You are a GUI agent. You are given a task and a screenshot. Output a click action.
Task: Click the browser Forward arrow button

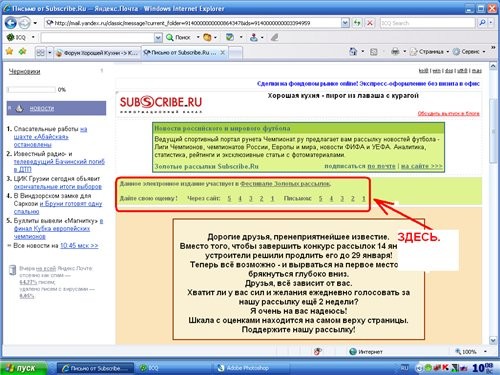pyautogui.click(x=24, y=23)
